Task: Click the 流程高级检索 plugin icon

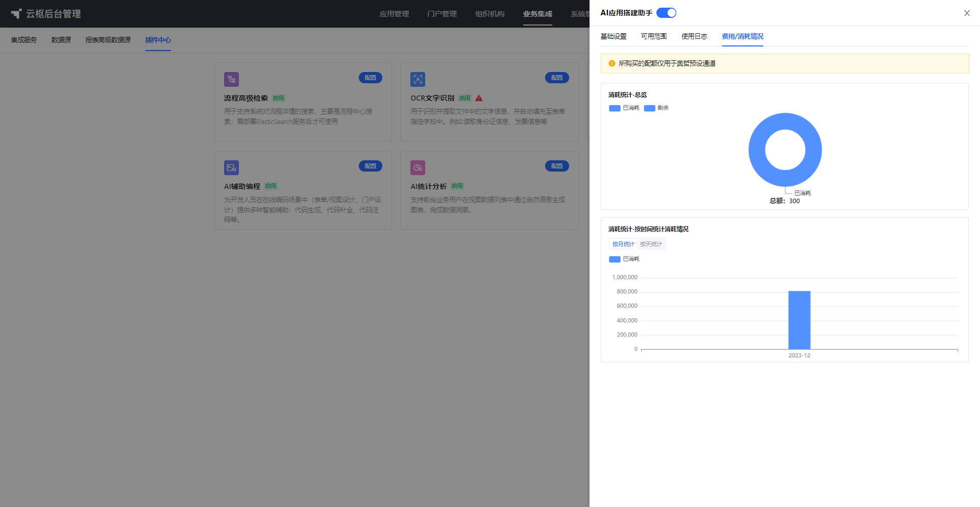Action: pyautogui.click(x=231, y=79)
